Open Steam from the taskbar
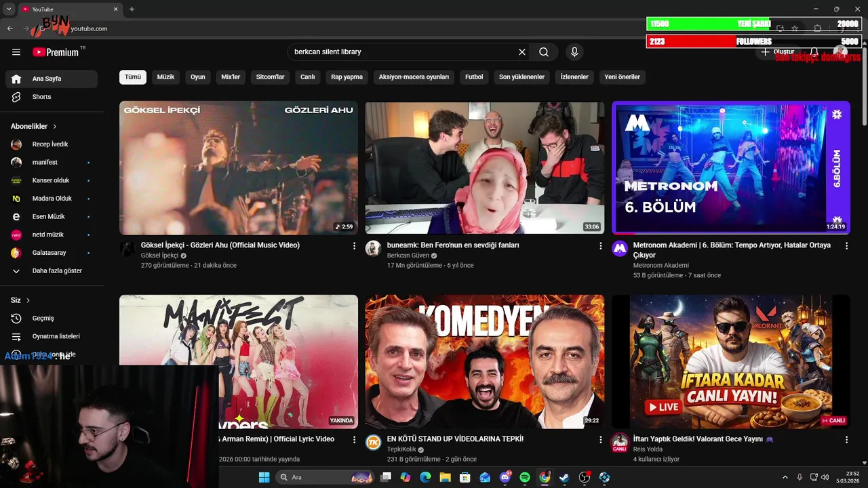This screenshot has width=868, height=488. (564, 477)
